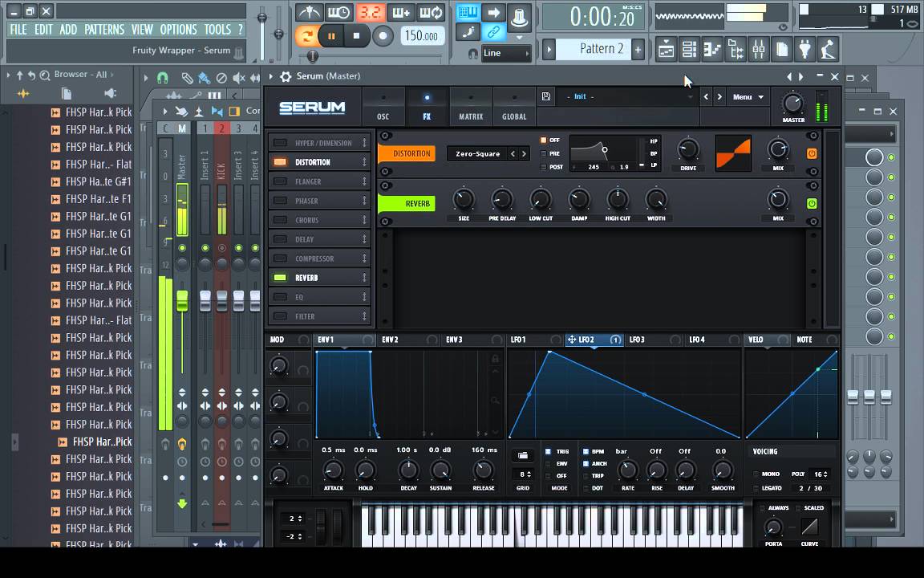The height and width of the screenshot is (578, 924).
Task: Change the POLY 16 voice stepper
Action: pyautogui.click(x=821, y=474)
